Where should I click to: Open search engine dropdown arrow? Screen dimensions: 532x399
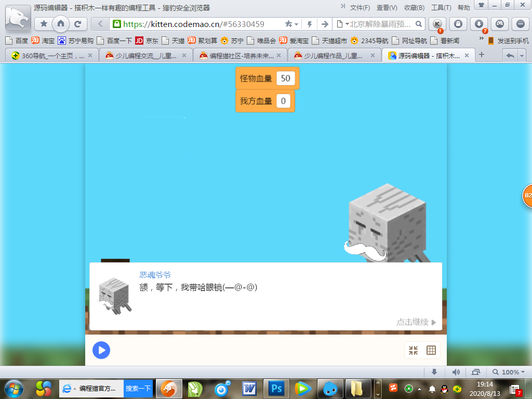[347, 24]
